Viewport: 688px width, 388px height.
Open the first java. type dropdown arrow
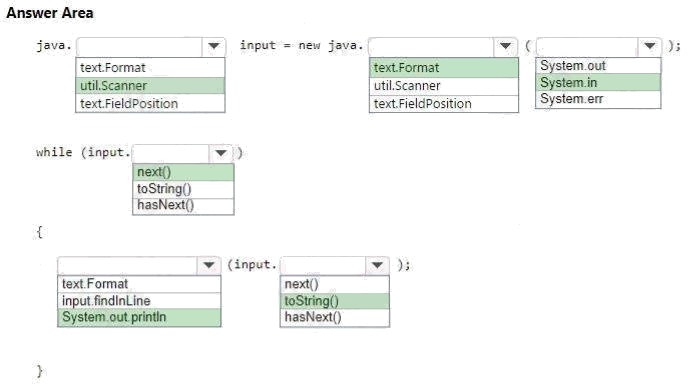(214, 46)
